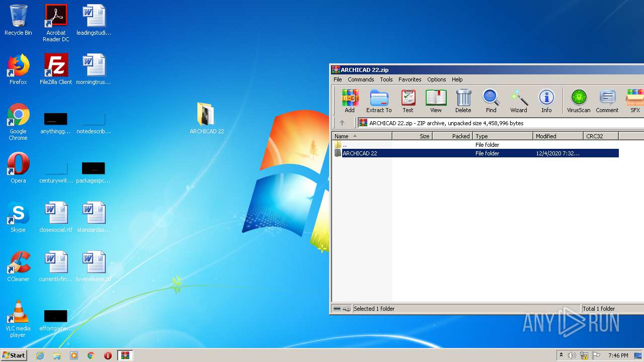
Task: Open the Help menu
Action: [457, 79]
